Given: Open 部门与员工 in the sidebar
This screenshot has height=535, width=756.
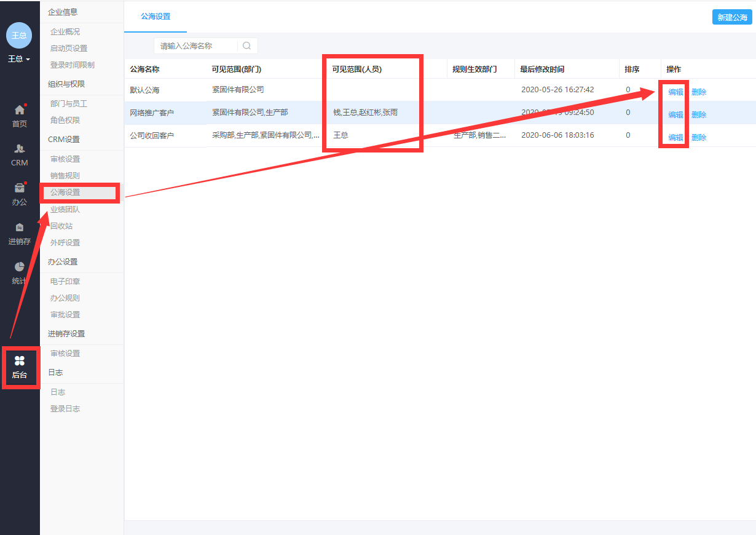Looking at the screenshot, I should pos(69,104).
